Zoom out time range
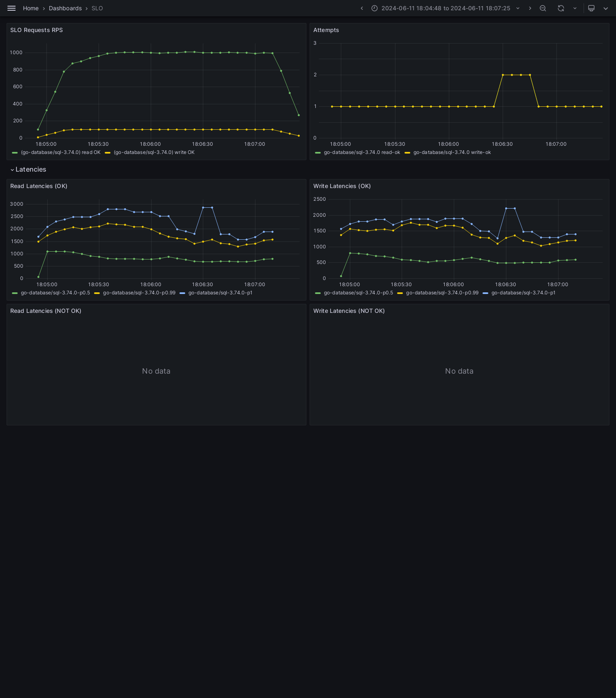 coord(543,8)
